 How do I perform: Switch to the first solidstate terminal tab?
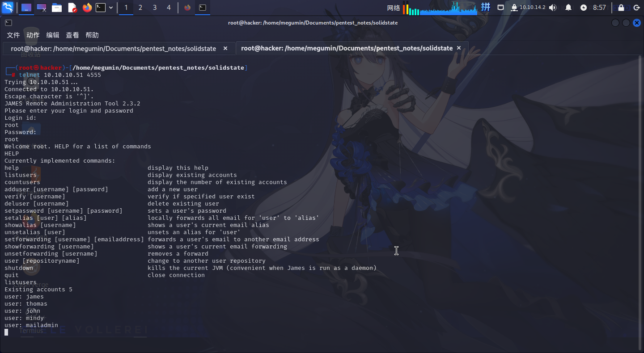click(x=114, y=48)
